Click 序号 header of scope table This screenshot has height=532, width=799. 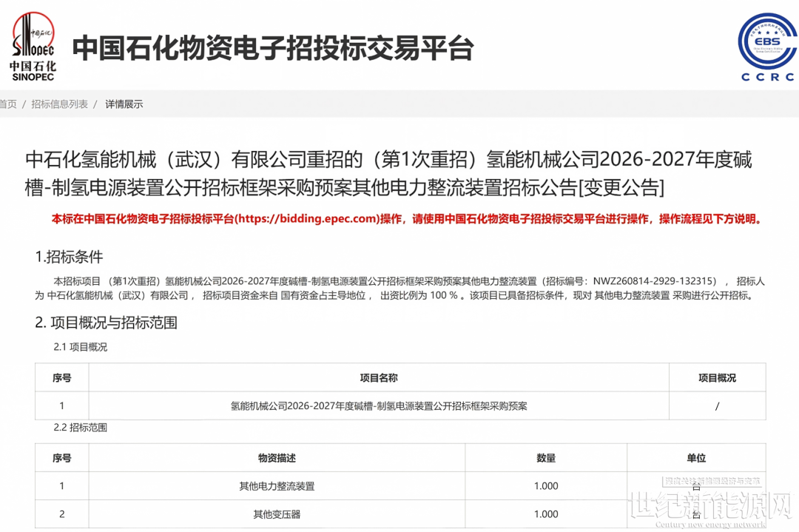pos(61,458)
